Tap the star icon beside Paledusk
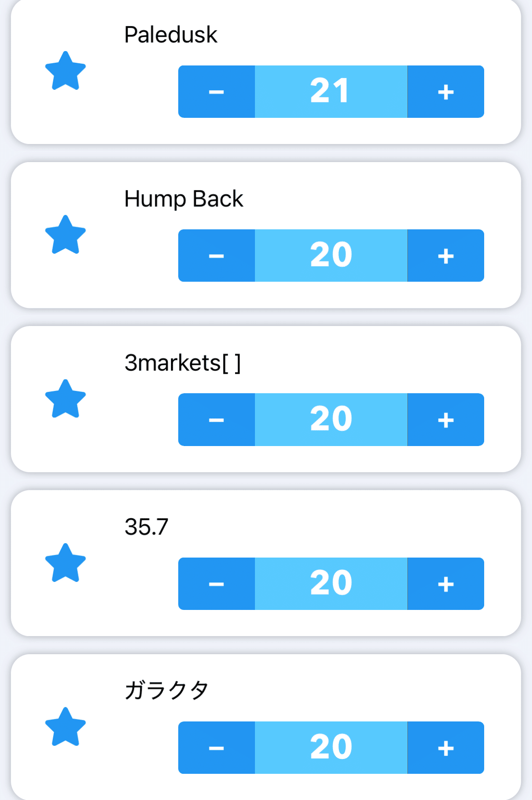This screenshot has height=800, width=532. (65, 71)
